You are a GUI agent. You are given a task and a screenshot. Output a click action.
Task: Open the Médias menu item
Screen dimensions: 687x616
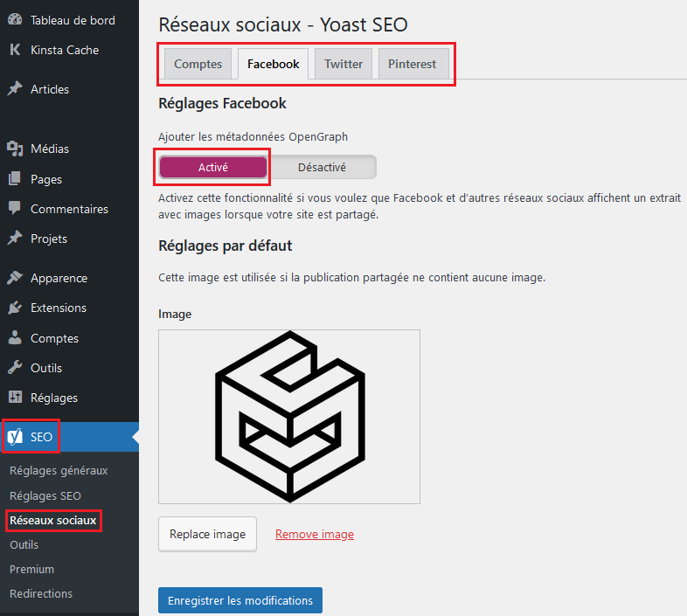tap(50, 149)
